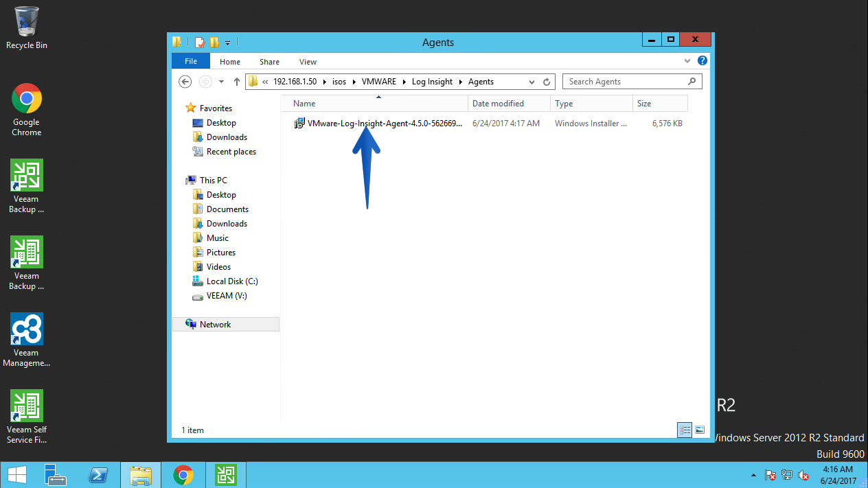Click the Action Center flag icon
This screenshot has height=488, width=868.
click(770, 475)
